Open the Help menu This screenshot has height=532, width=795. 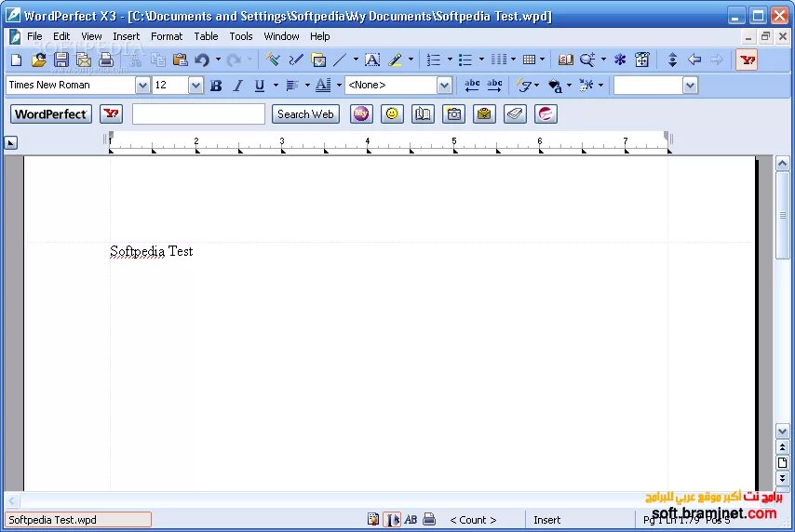(x=320, y=36)
